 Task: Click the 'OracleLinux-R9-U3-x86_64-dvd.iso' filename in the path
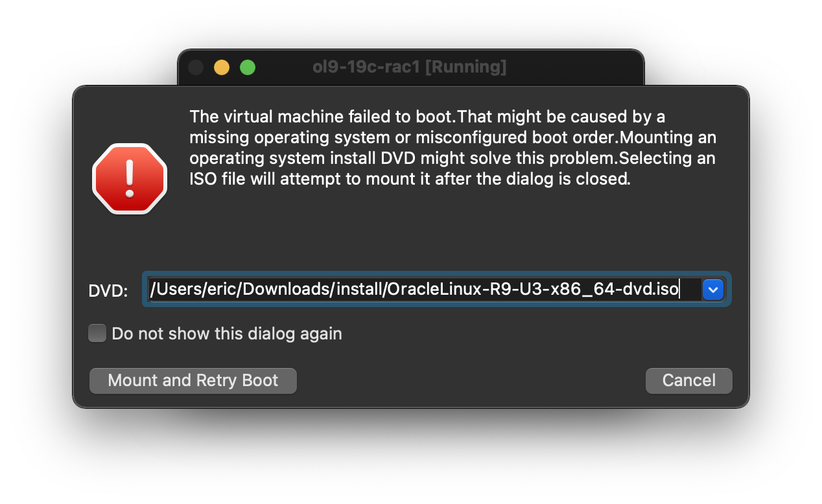tap(533, 290)
